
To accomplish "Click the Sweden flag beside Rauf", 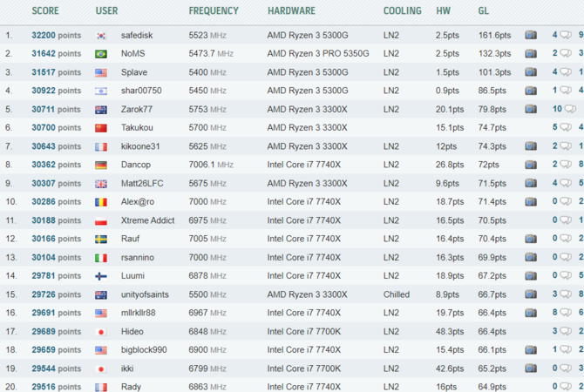I will [x=101, y=240].
